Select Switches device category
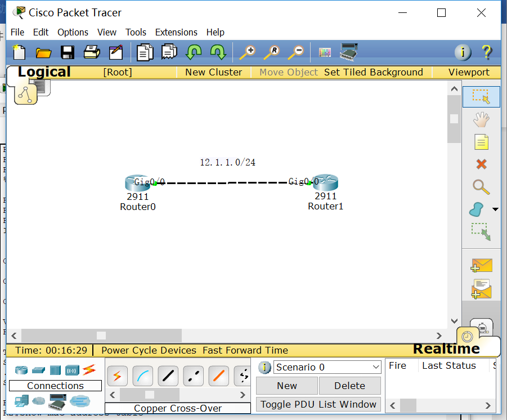The height and width of the screenshot is (420, 507). point(38,369)
